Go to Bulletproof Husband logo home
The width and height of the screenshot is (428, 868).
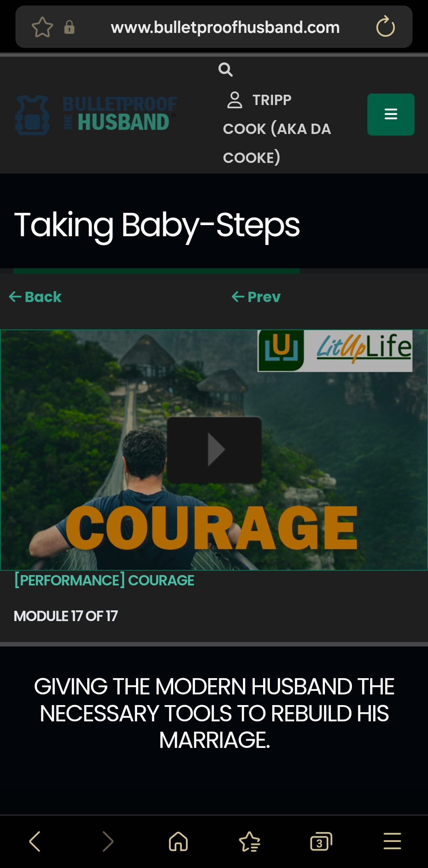pos(96,115)
